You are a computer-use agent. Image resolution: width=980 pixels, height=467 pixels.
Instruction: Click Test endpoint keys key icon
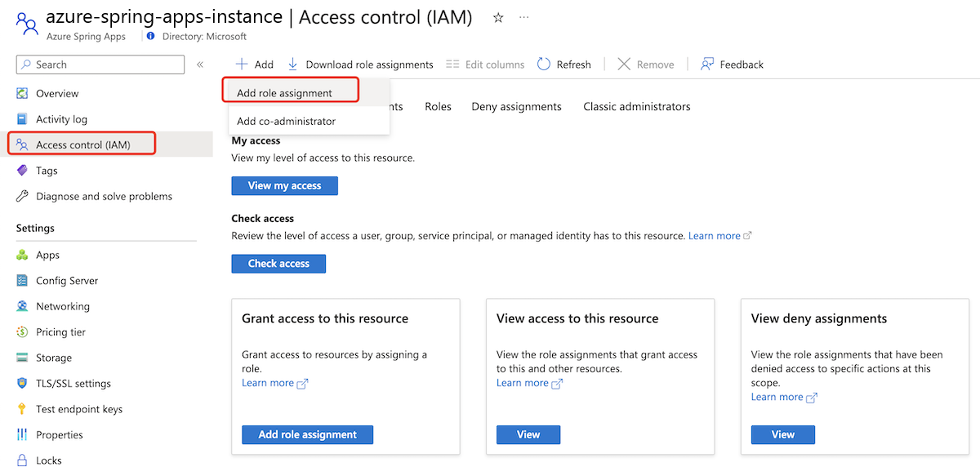pos(22,409)
